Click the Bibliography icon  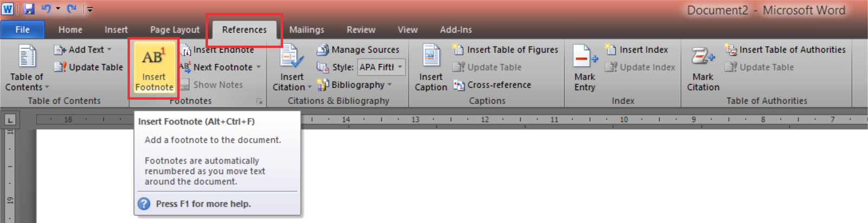[323, 85]
